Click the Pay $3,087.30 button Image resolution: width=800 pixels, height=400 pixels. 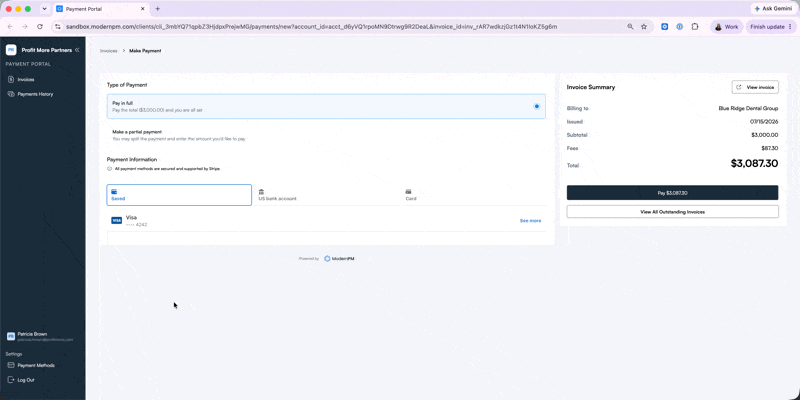672,193
